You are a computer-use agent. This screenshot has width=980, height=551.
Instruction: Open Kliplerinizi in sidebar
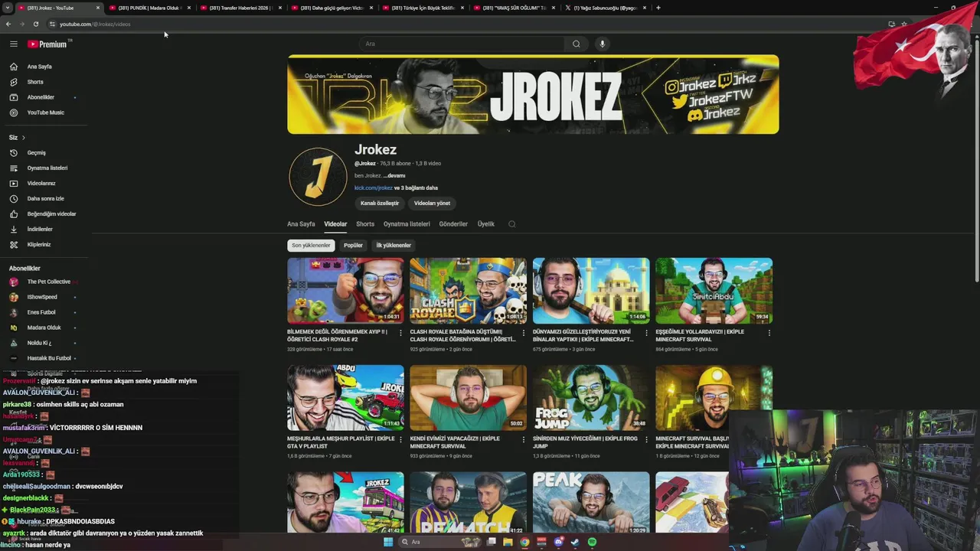pyautogui.click(x=39, y=244)
